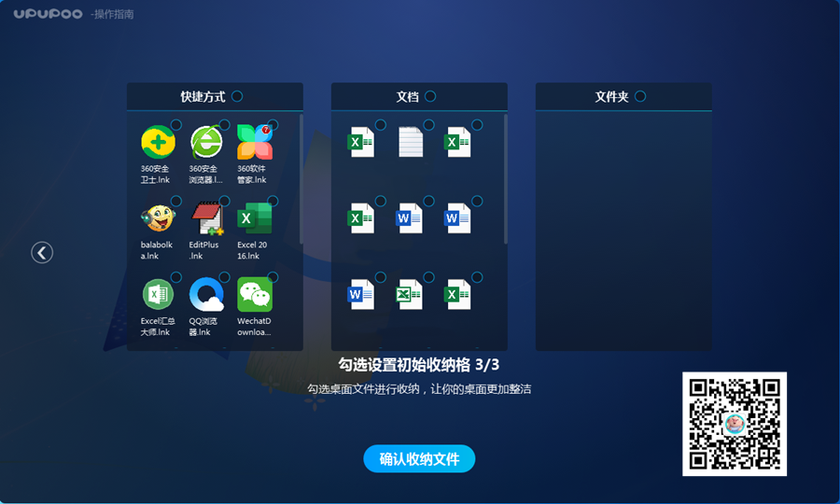Check the circle on 360软件管家.lnk
Screen dimensions: 840x504
[273, 125]
